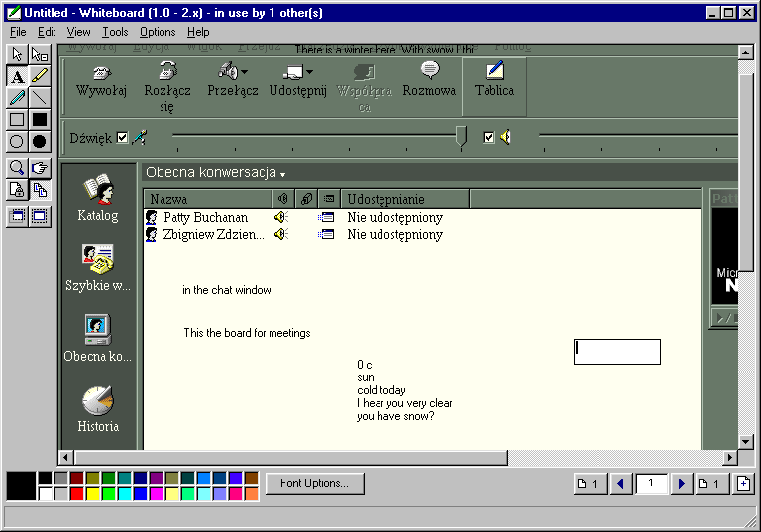The image size is (761, 532).
Task: Click the text 'in the chat window'
Action: (x=227, y=290)
